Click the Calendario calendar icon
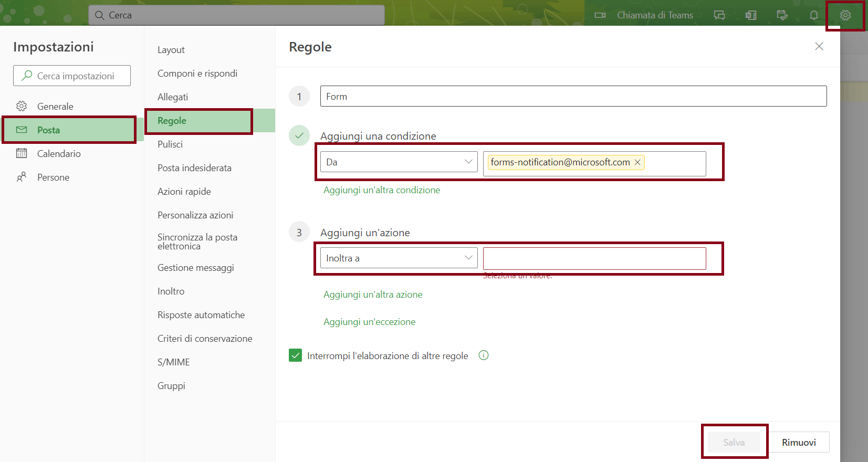 (x=22, y=153)
